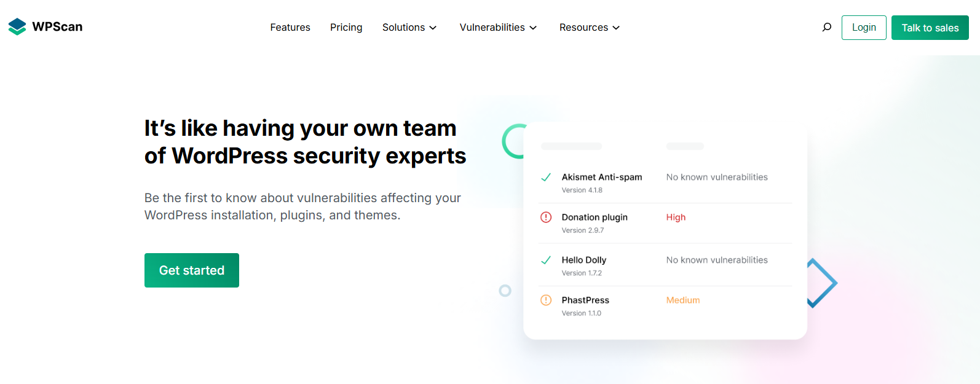Select the PhastPress plugin name
980x384 pixels.
tap(585, 300)
